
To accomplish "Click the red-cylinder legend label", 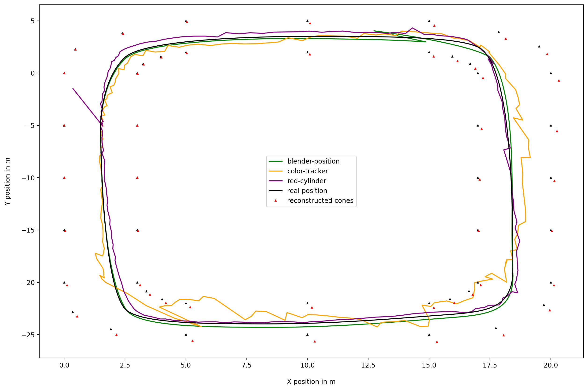I will 307,181.
